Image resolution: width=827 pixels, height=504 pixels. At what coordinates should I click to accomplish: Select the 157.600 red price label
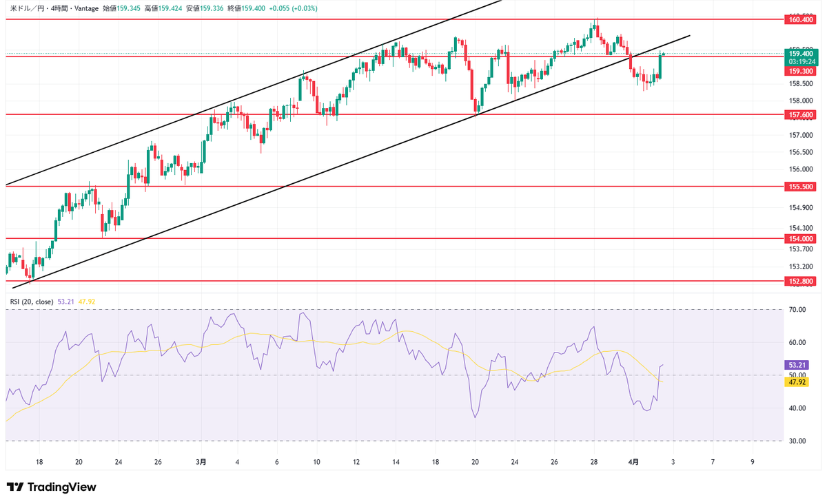pos(801,115)
